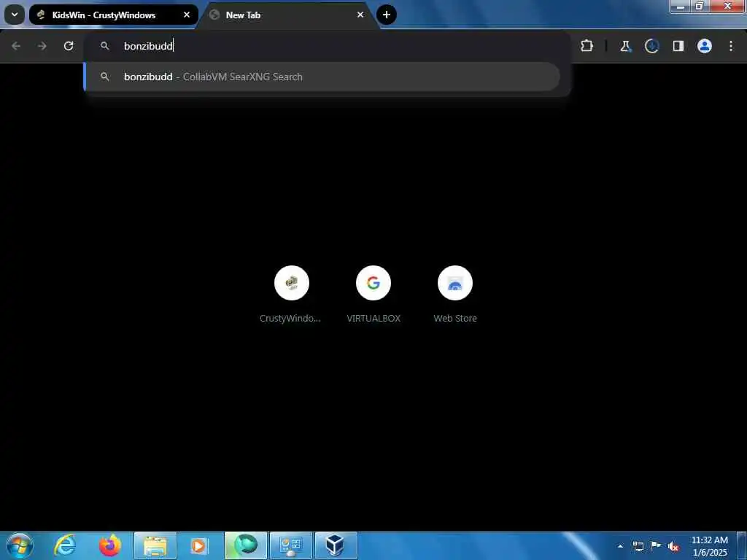
Task: Click the circular extension icon beside Chrome Labs
Action: tap(651, 46)
